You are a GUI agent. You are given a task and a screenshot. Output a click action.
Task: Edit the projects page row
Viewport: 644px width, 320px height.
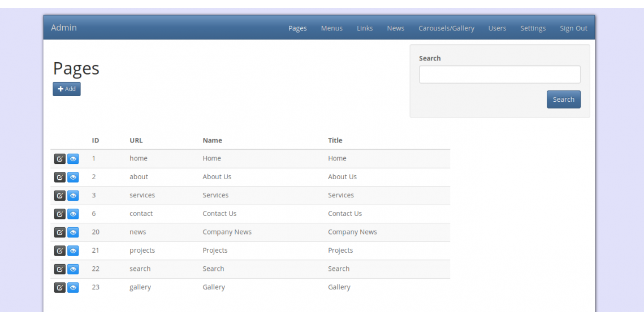[60, 250]
